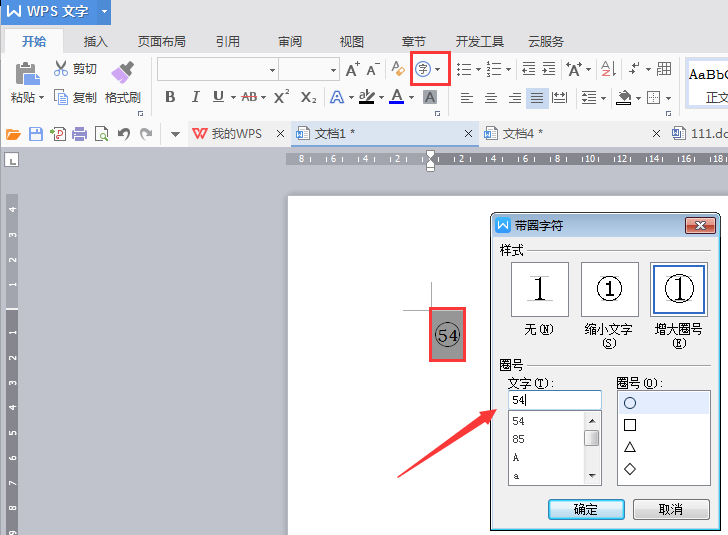The height and width of the screenshot is (535, 728).
Task: Toggle italic formatting
Action: (194, 97)
